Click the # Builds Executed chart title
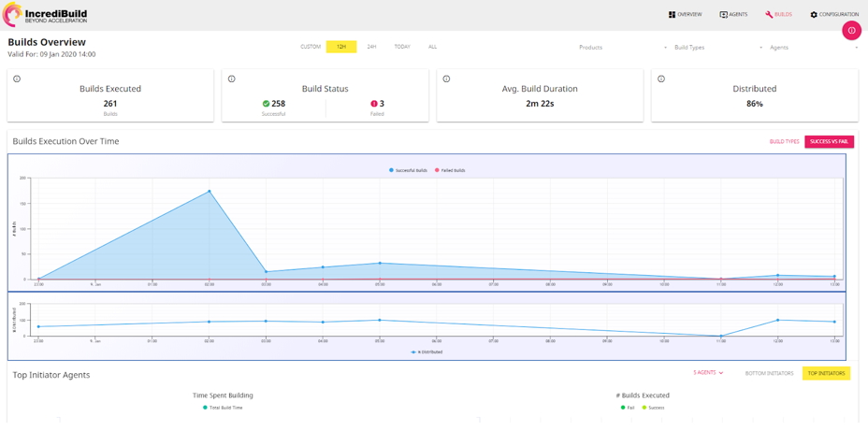Viewport: 868px width, 431px height. 643,395
